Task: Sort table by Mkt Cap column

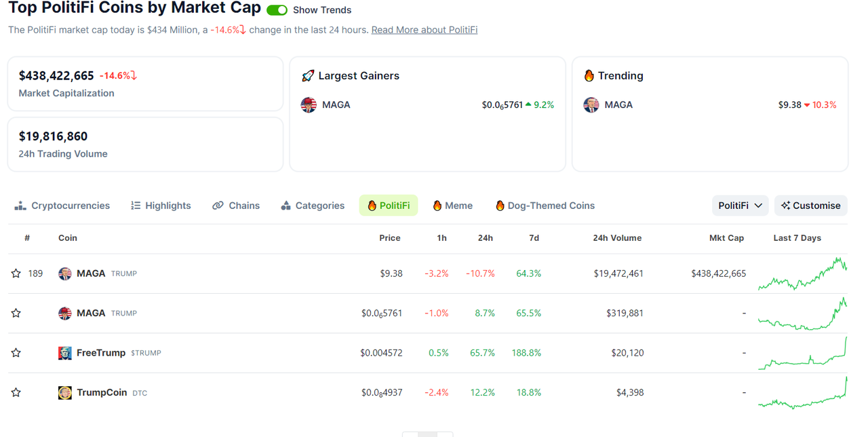Action: [726, 238]
